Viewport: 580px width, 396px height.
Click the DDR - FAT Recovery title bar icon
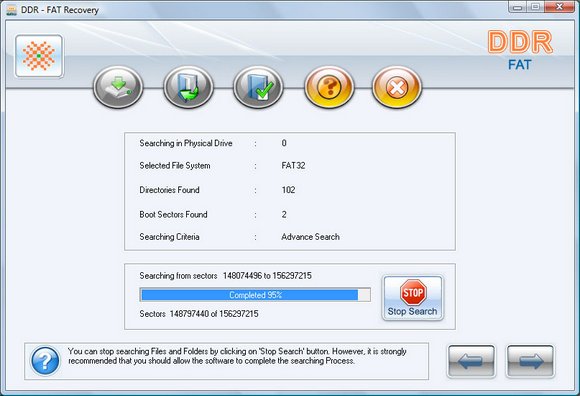pyautogui.click(x=11, y=10)
